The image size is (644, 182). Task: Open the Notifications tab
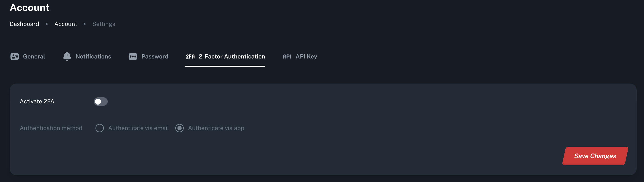[93, 57]
